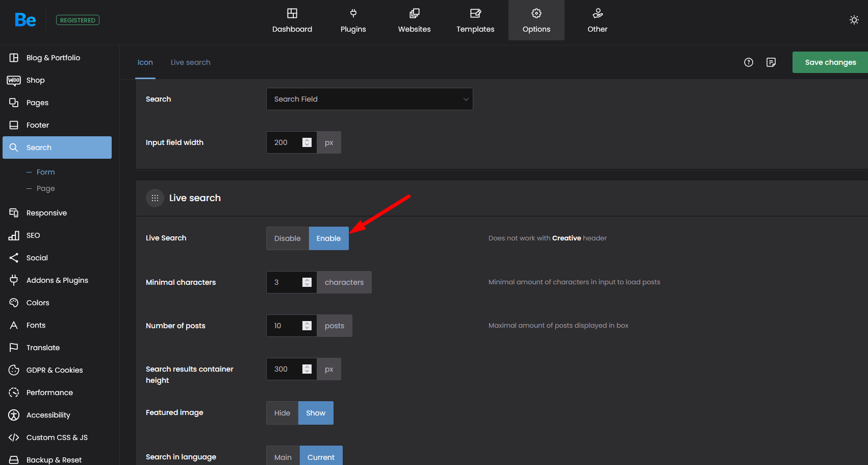
Task: Open Social settings
Action: click(x=57, y=258)
